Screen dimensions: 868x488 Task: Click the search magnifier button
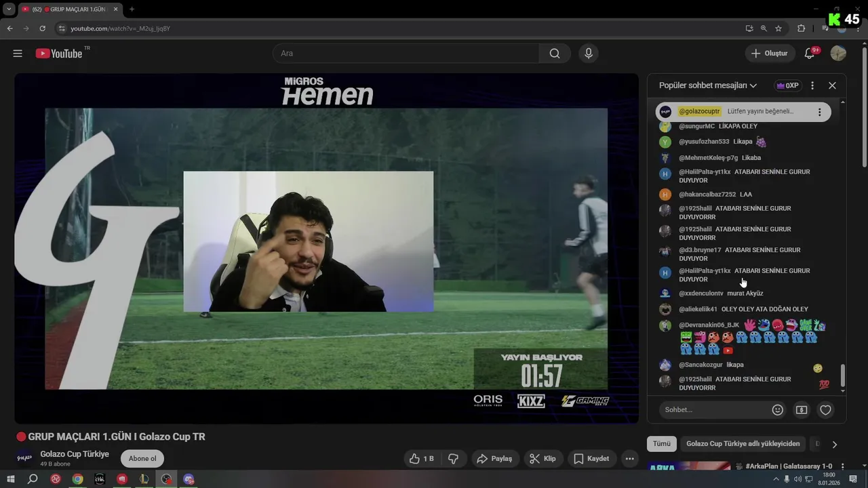point(555,54)
